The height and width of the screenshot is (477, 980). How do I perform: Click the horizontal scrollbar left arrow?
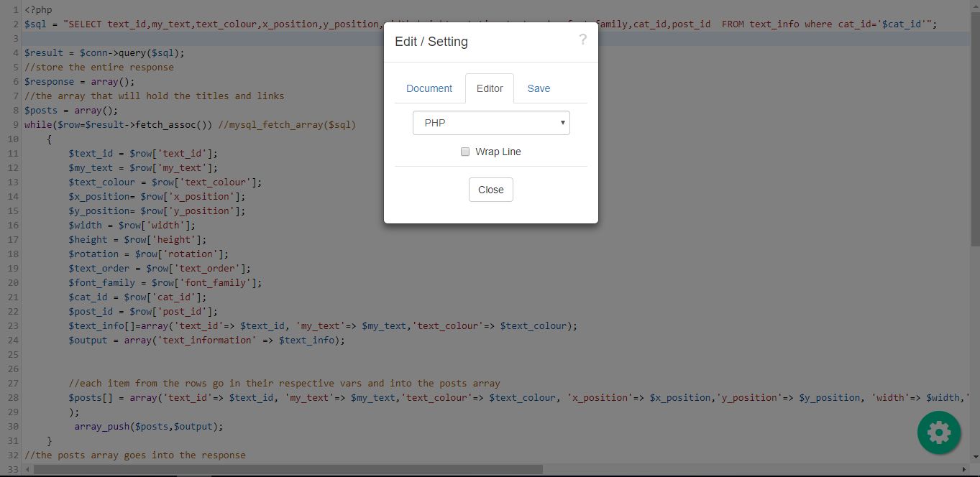coord(26,469)
